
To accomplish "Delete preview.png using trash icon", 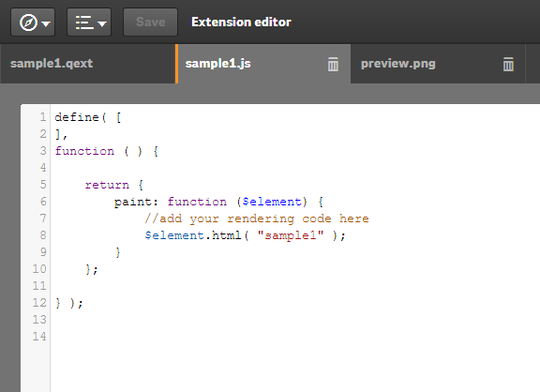I will [508, 65].
